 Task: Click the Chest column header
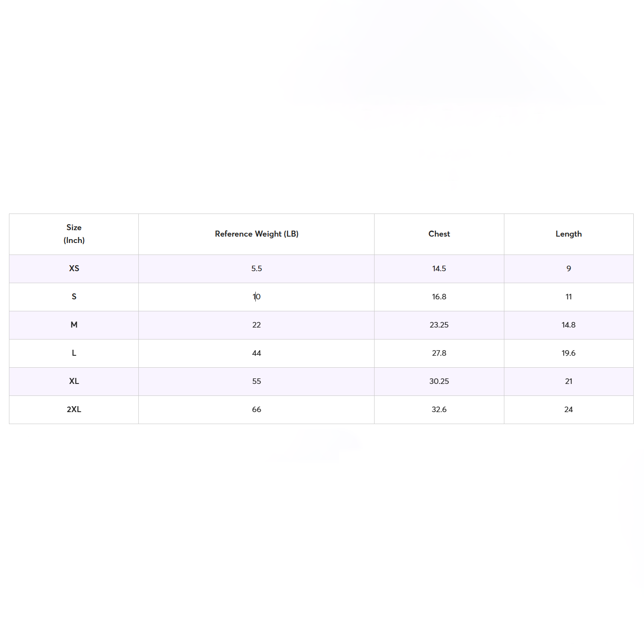click(439, 234)
